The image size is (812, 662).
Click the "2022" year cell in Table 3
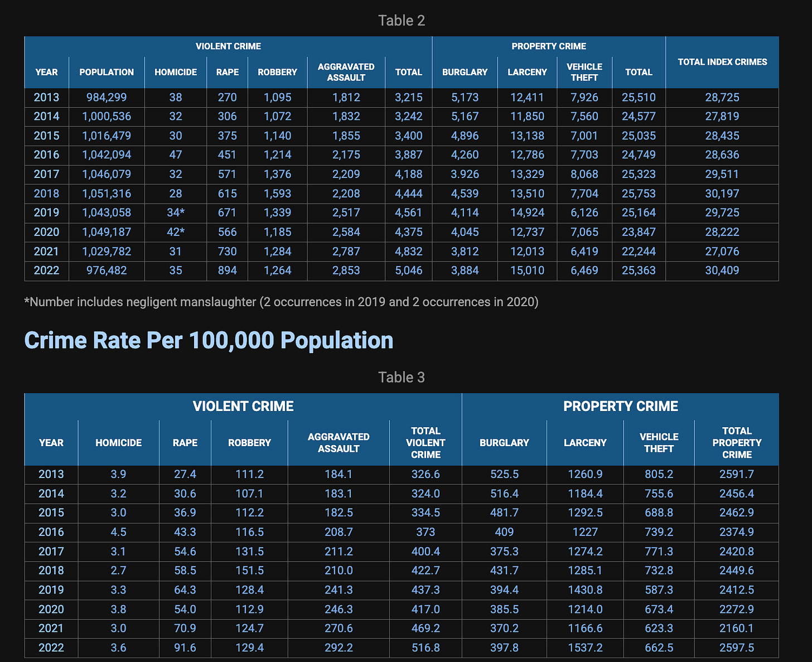[51, 648]
